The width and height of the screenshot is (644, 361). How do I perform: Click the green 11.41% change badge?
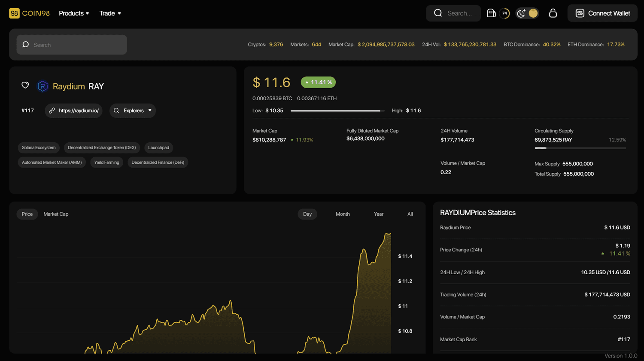[x=318, y=82]
